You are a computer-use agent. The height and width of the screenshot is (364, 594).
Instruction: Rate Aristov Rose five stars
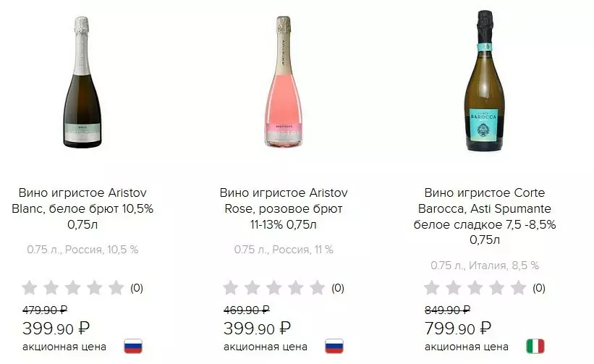tap(317, 288)
